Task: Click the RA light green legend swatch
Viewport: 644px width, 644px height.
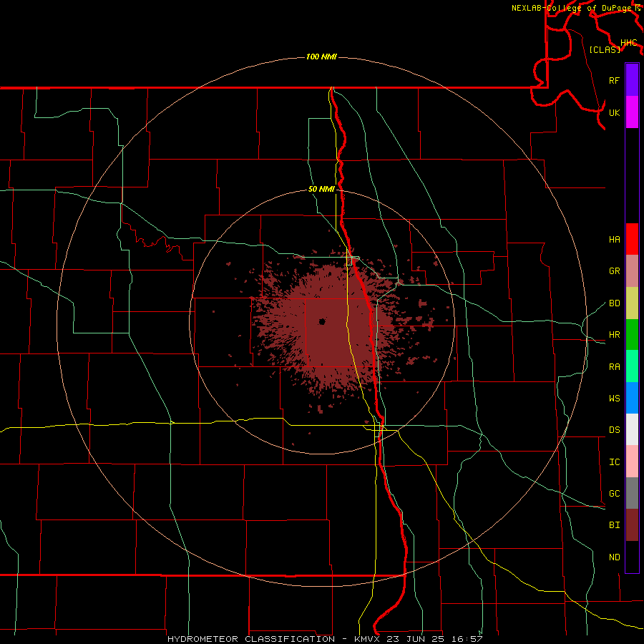Action: (x=632, y=366)
